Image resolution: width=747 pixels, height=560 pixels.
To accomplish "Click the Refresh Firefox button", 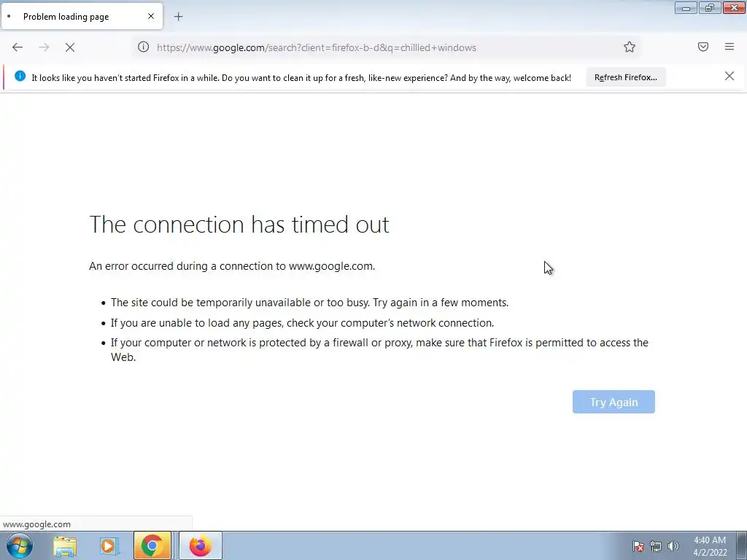I will [x=625, y=77].
